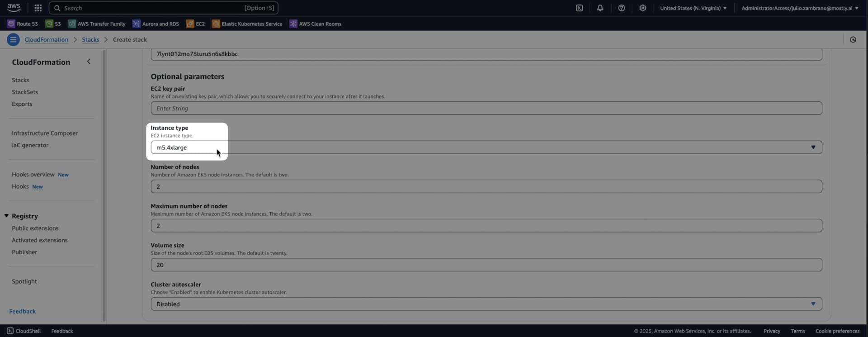Click Feedback in the footer
This screenshot has height=337, width=868.
point(62,331)
